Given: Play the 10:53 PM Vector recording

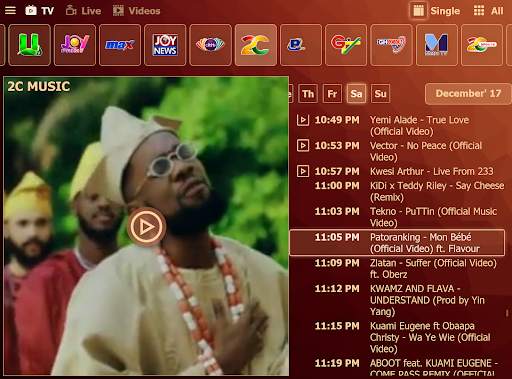Looking at the screenshot, I should (303, 146).
